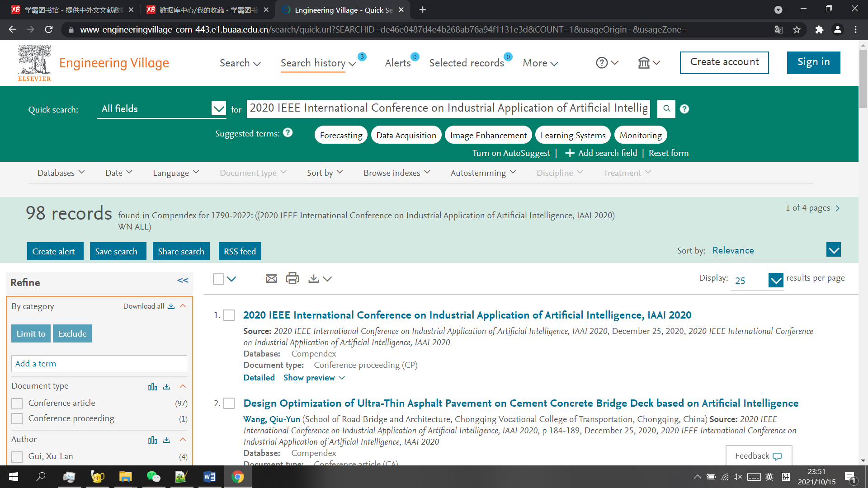Click the RSS feed button

click(240, 252)
